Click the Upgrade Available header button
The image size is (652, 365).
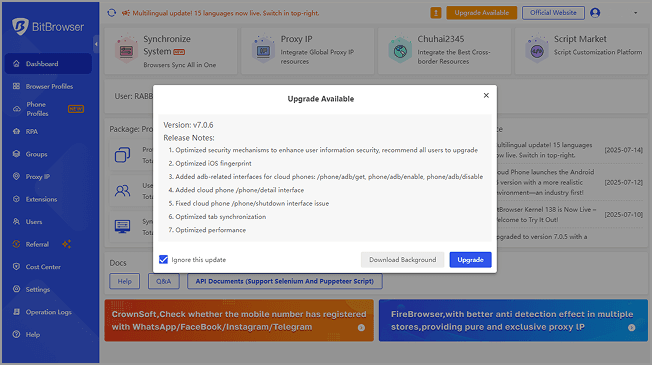[x=482, y=13]
